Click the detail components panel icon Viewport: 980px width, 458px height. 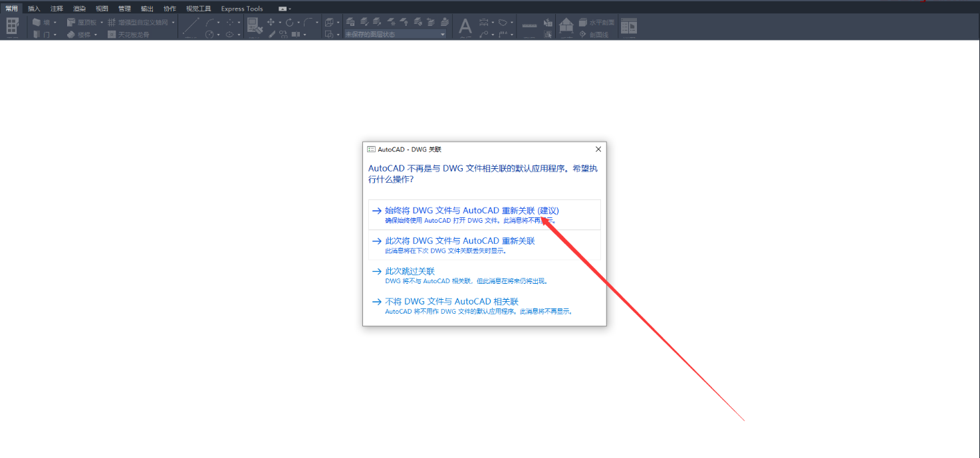pyautogui.click(x=628, y=27)
